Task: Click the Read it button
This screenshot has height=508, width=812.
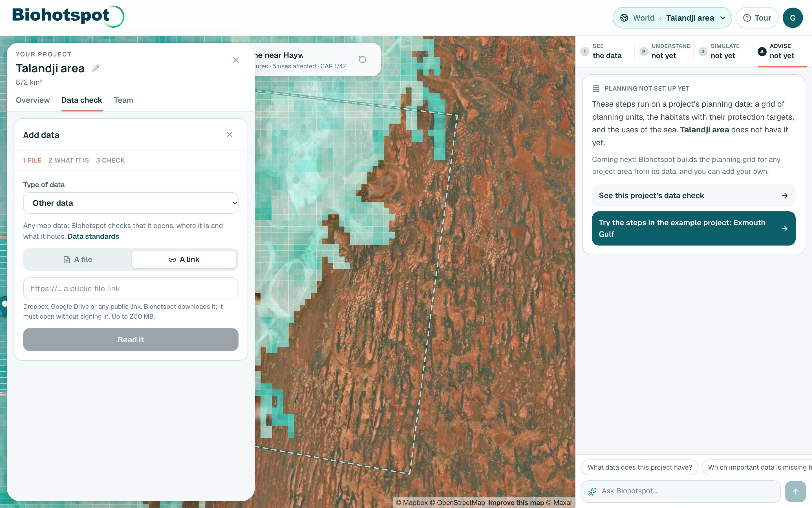Action: pyautogui.click(x=131, y=340)
